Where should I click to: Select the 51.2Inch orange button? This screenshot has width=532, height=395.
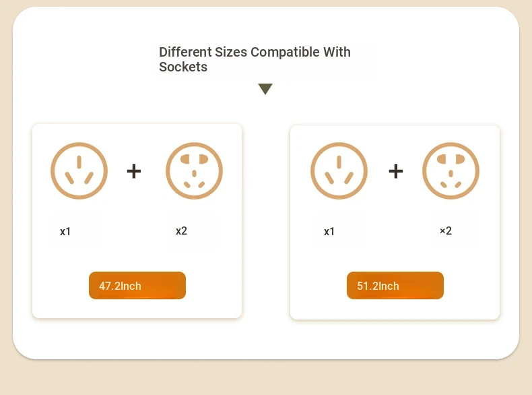pyautogui.click(x=395, y=285)
